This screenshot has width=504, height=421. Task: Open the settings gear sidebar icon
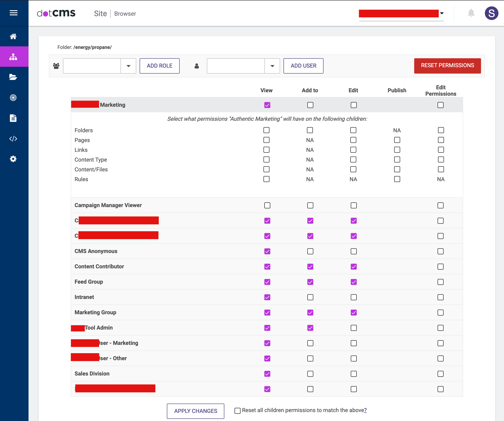(x=13, y=159)
